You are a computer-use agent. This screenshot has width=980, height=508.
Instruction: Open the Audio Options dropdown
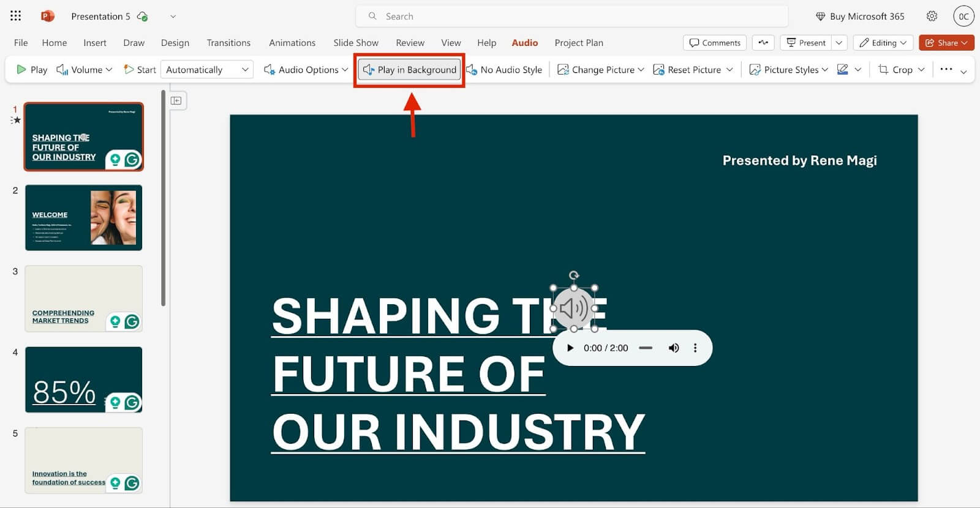click(x=306, y=70)
